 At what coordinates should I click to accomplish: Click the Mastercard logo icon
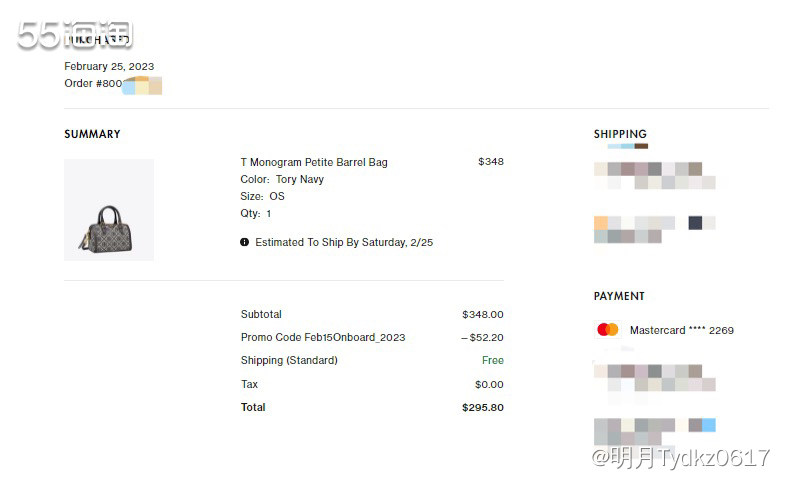click(607, 329)
